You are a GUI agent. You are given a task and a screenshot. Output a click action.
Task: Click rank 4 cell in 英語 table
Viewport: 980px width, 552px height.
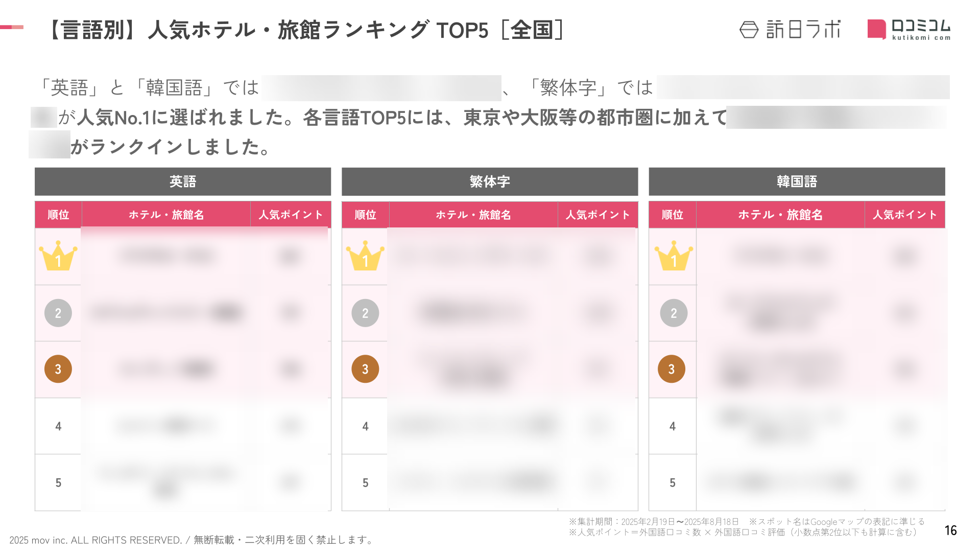click(x=58, y=426)
